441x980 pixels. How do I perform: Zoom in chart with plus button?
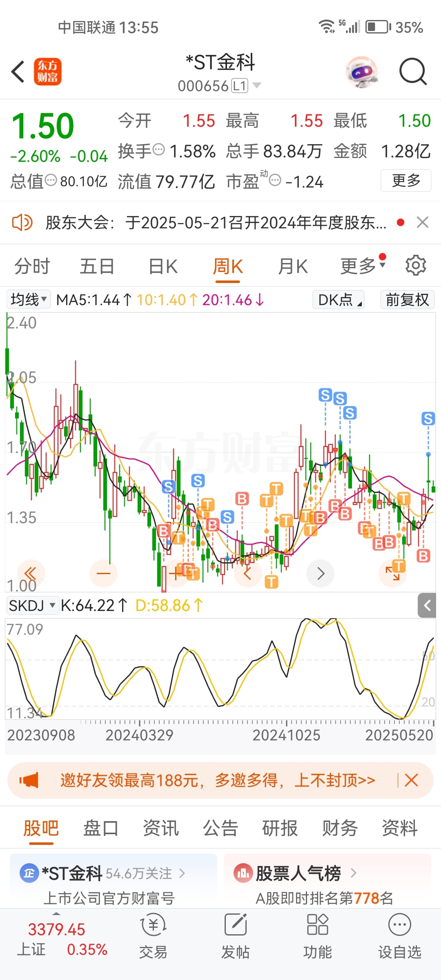coord(176,573)
